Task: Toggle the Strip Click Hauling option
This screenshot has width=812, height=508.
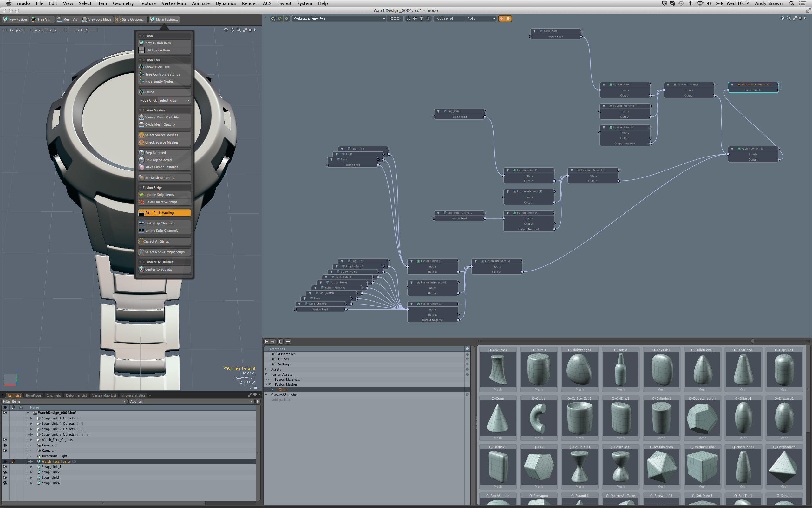Action: 164,213
